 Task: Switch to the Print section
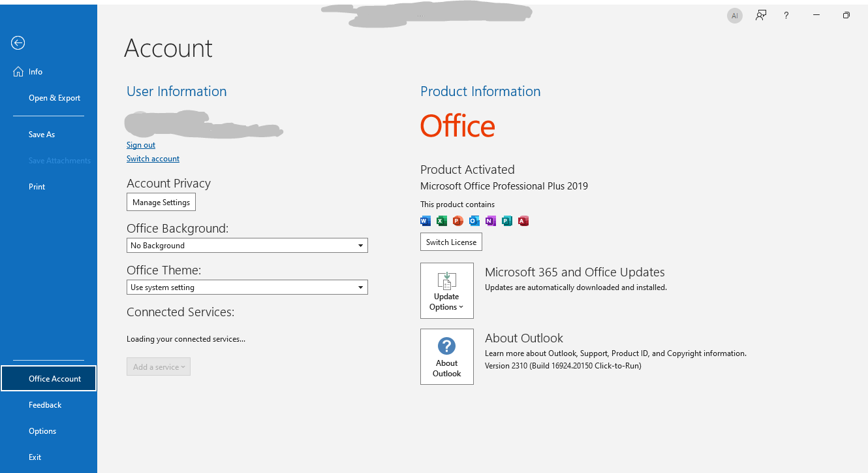pyautogui.click(x=37, y=186)
